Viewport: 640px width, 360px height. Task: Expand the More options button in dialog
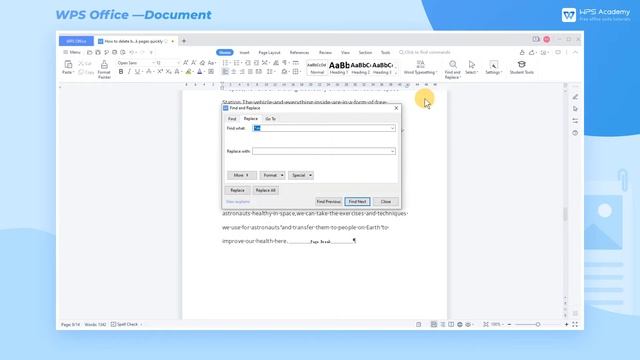242,175
